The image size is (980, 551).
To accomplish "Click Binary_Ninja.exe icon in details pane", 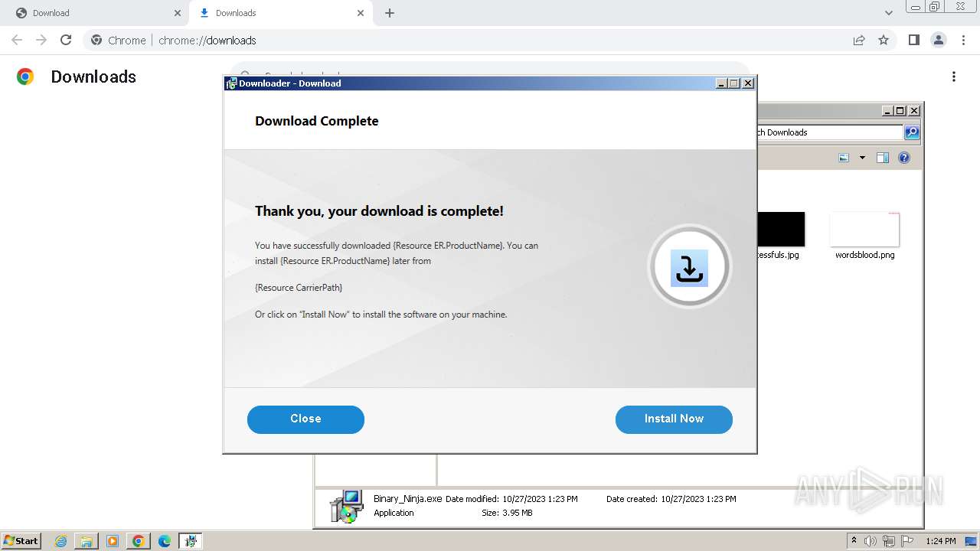I will [x=346, y=506].
